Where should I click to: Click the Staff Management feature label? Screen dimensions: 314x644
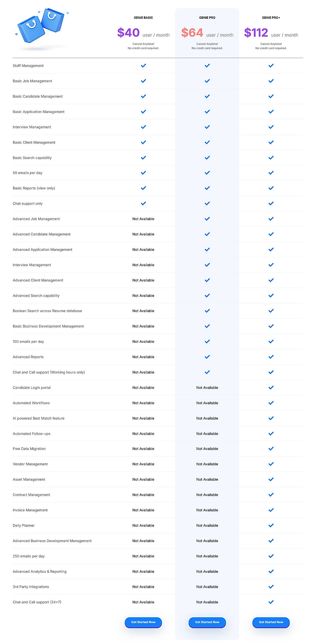point(28,66)
